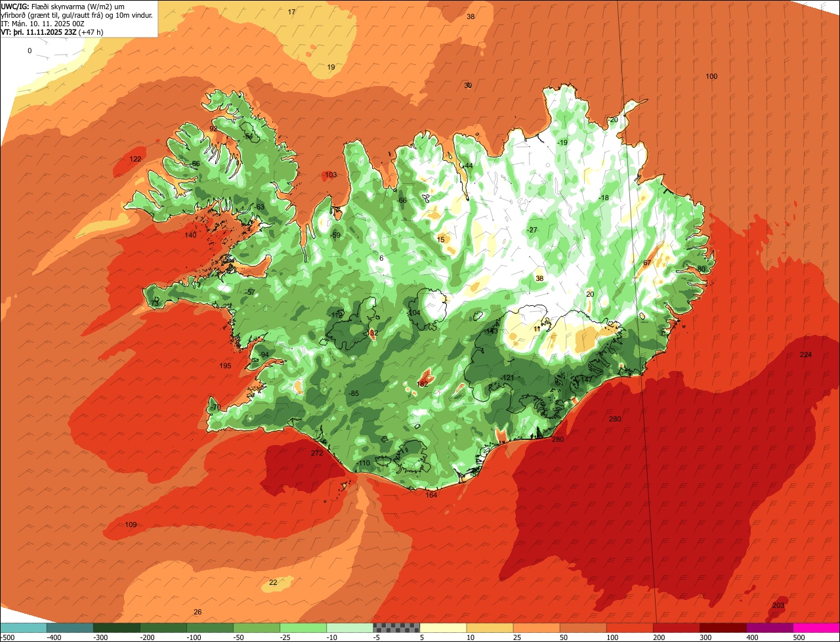
Task: Click the '195' value west of Reykjanes
Action: click(x=225, y=366)
